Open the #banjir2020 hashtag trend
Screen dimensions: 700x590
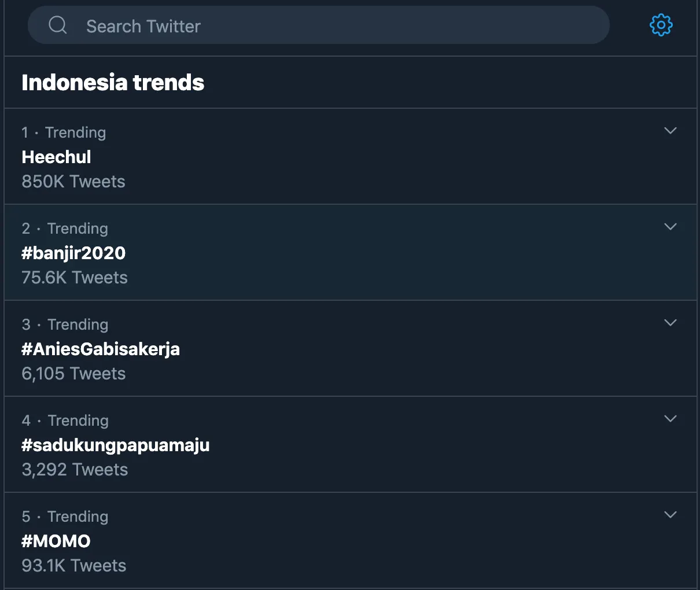pos(73,253)
